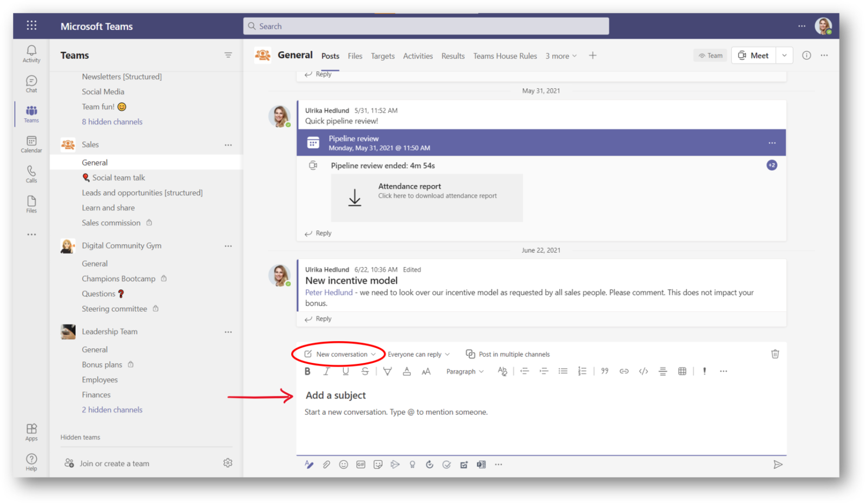
Task: Delete the draft message with trash icon
Action: click(775, 354)
